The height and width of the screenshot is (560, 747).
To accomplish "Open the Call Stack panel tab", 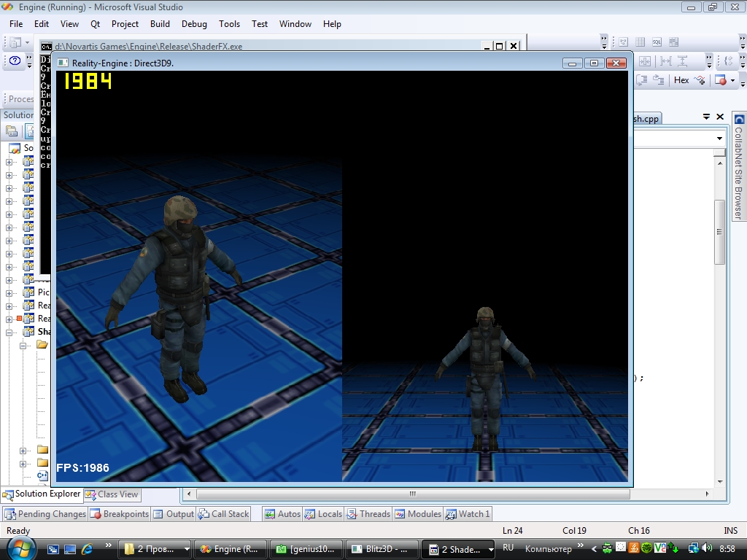I will [x=223, y=514].
